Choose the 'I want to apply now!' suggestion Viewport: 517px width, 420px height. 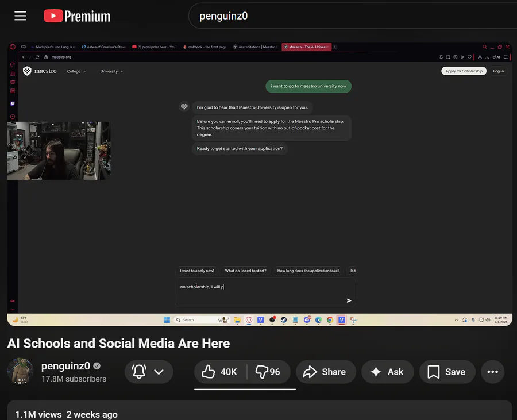pos(197,271)
